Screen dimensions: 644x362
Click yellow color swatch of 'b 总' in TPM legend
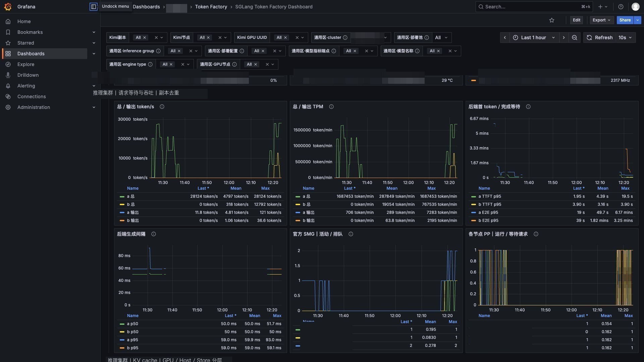(x=298, y=204)
